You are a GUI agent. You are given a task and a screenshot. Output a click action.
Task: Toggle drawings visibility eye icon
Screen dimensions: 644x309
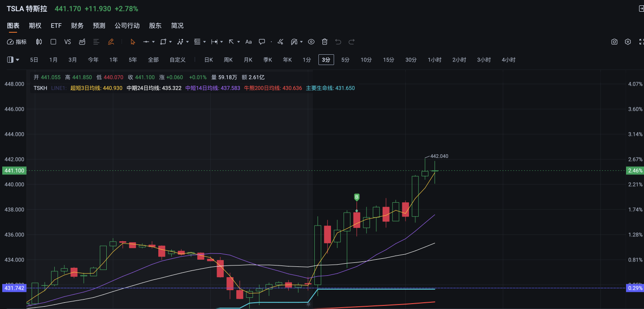(311, 42)
